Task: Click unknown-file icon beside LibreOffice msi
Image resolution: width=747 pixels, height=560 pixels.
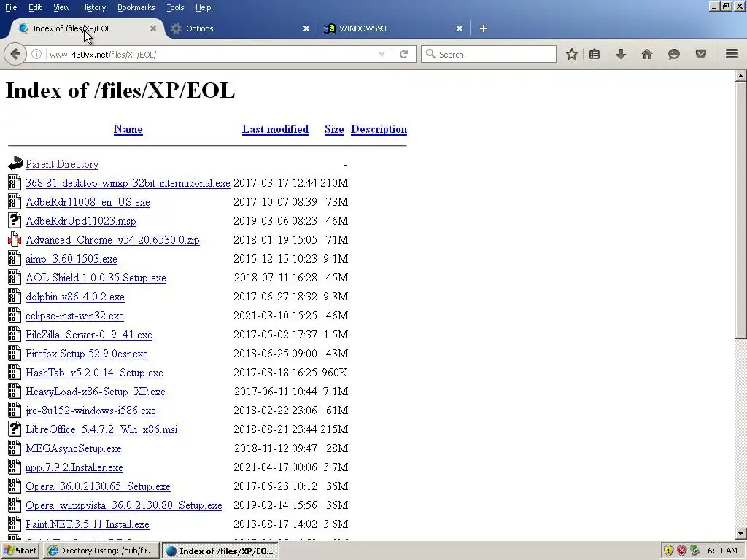Action: point(15,429)
